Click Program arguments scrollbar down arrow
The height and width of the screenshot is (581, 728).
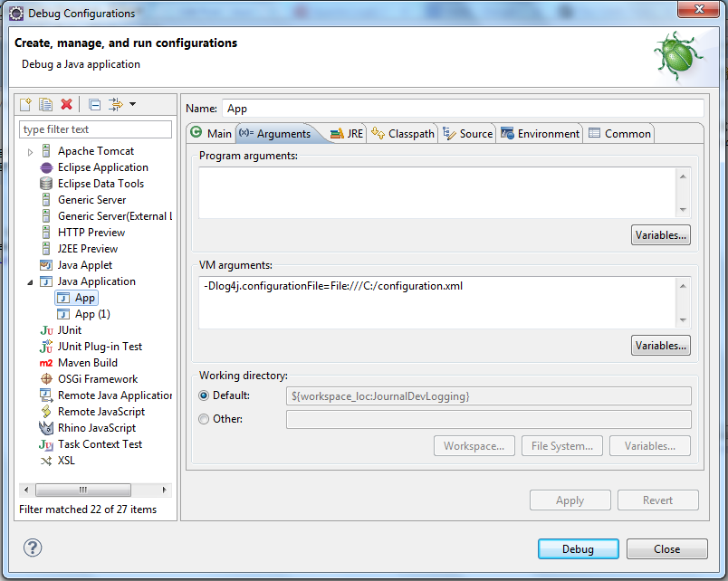[x=683, y=210]
